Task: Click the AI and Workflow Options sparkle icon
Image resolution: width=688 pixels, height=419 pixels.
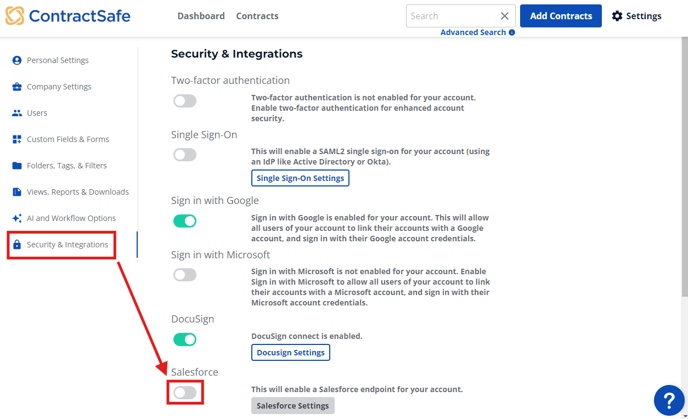Action: (17, 218)
